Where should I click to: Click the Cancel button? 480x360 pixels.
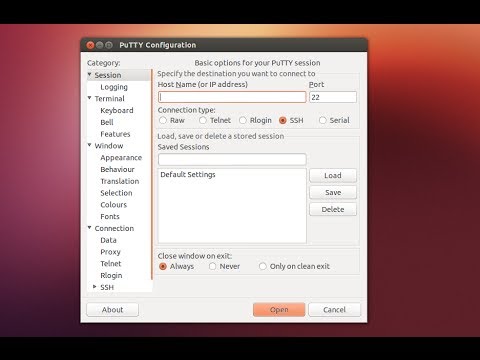[x=334, y=310]
